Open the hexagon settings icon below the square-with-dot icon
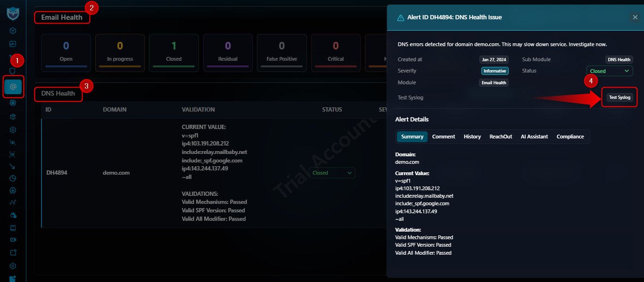 [13, 266]
